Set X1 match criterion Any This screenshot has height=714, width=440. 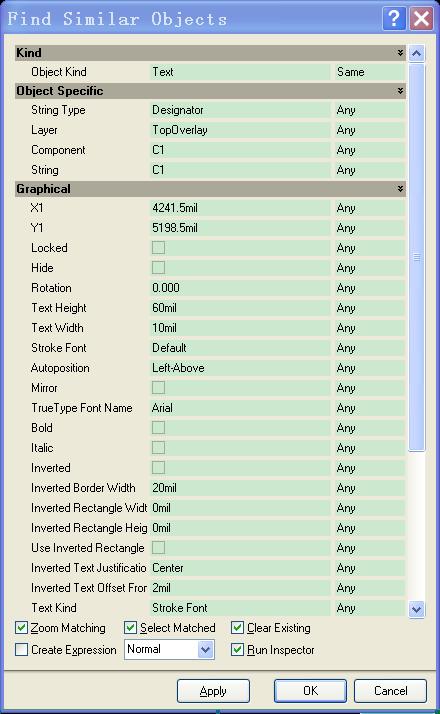point(369,208)
